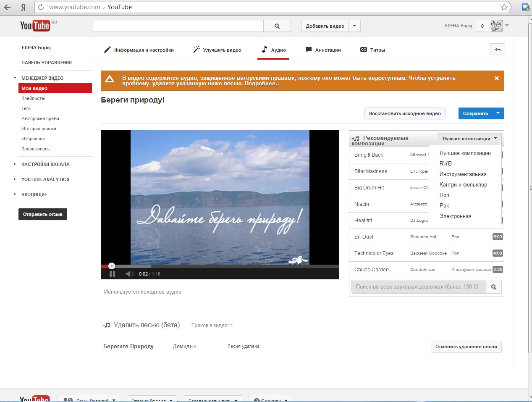The width and height of the screenshot is (532, 402).
Task: Select the Аудио tab
Action: 273,50
